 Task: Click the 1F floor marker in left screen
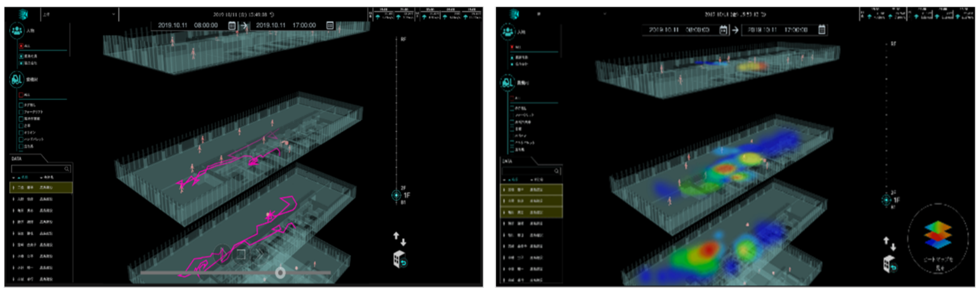point(397,195)
